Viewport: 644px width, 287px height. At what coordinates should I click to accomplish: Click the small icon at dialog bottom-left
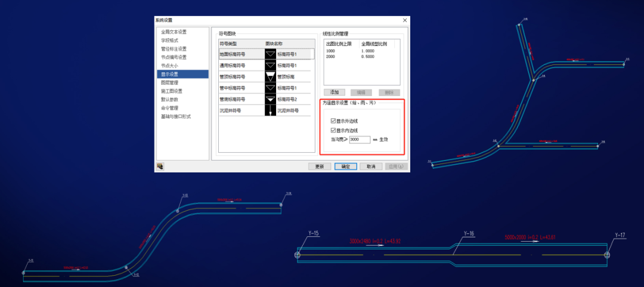tap(160, 166)
